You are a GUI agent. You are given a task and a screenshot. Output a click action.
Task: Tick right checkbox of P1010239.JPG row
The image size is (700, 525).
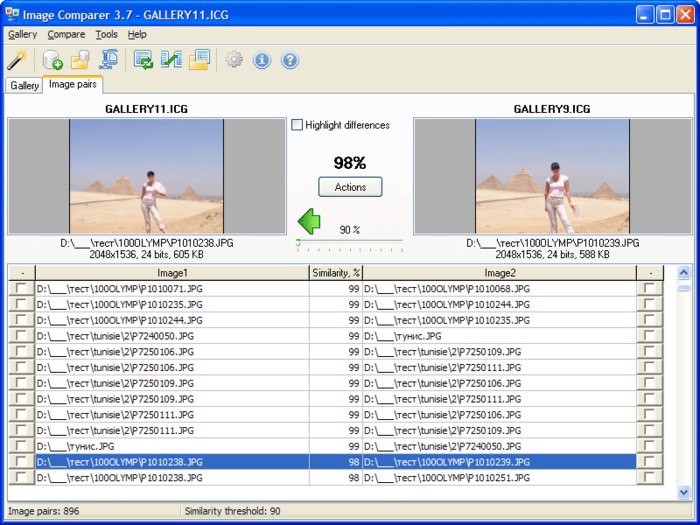point(650,461)
